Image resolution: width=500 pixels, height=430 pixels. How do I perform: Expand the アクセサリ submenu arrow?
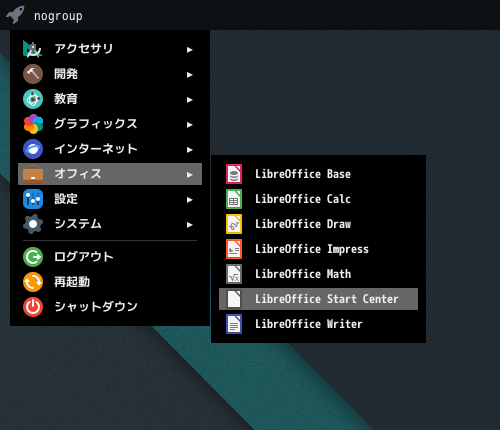point(189,50)
